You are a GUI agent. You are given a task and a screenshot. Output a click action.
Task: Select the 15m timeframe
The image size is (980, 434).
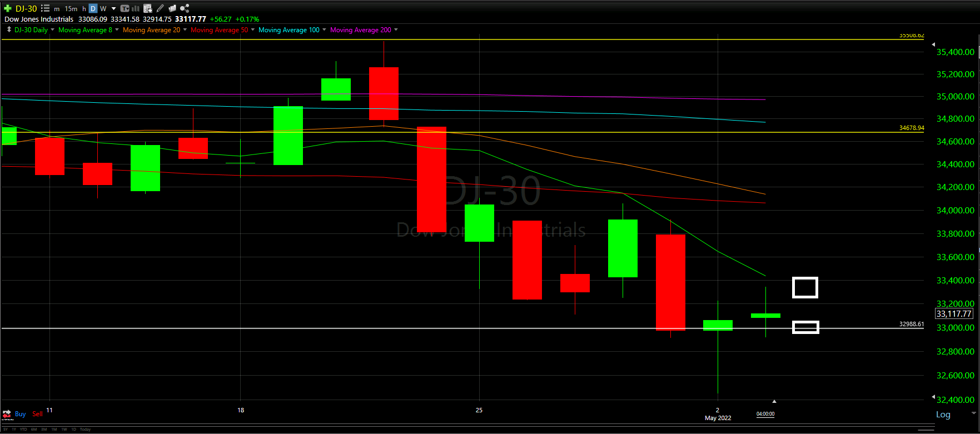point(71,9)
